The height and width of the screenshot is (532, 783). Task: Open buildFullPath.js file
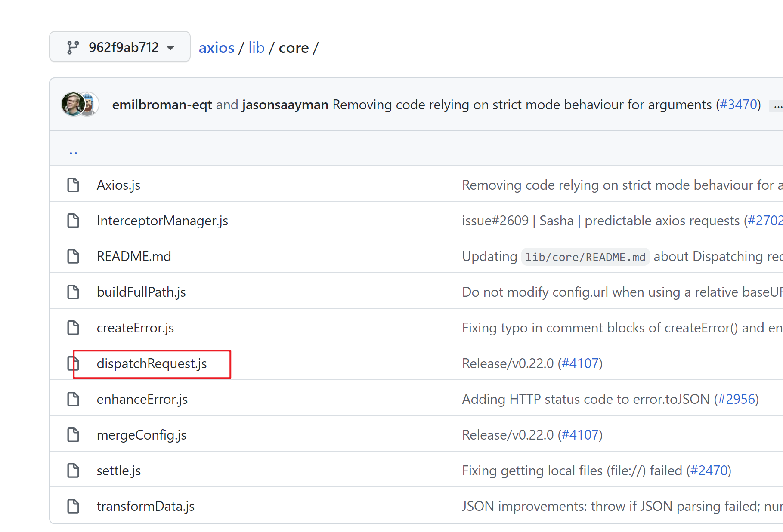pos(141,292)
